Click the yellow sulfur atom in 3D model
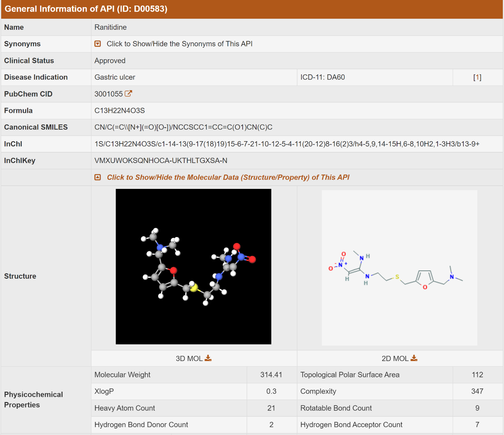 (194, 288)
